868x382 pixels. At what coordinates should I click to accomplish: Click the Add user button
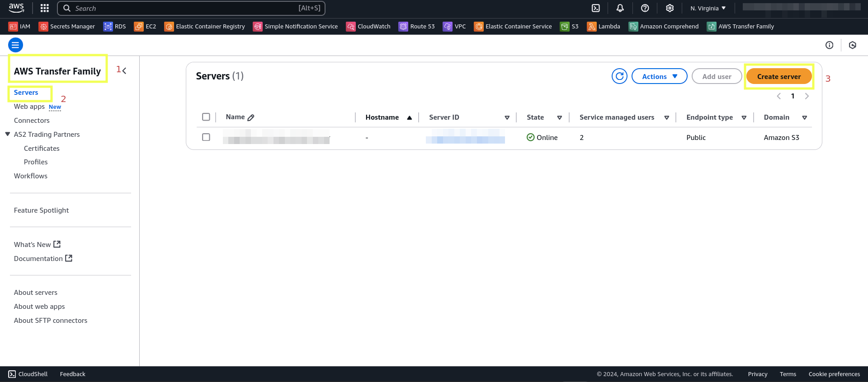tap(717, 76)
